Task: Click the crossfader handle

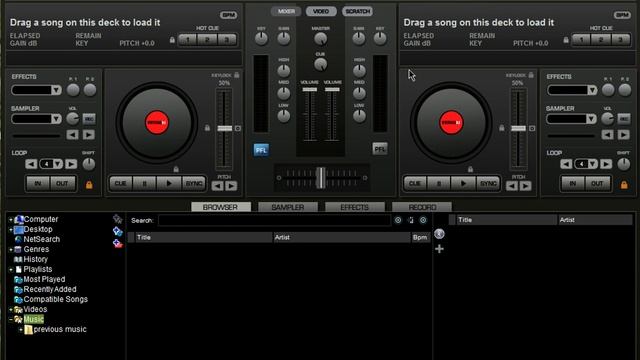Action: (x=321, y=178)
